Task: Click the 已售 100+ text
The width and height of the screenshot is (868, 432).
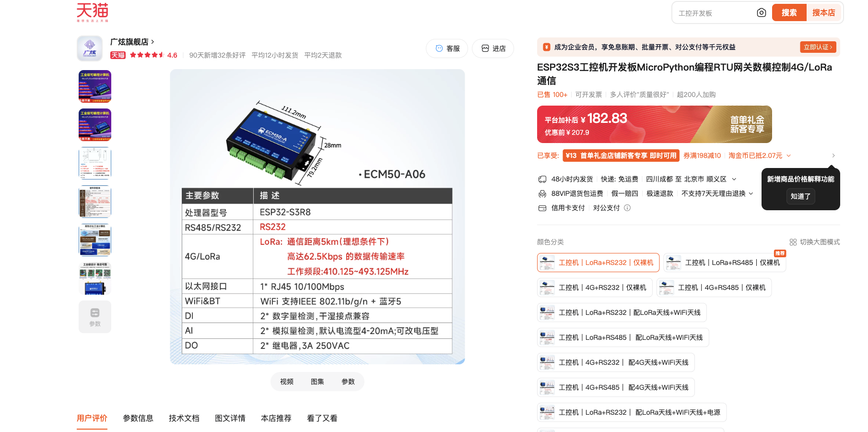Action: coord(552,95)
